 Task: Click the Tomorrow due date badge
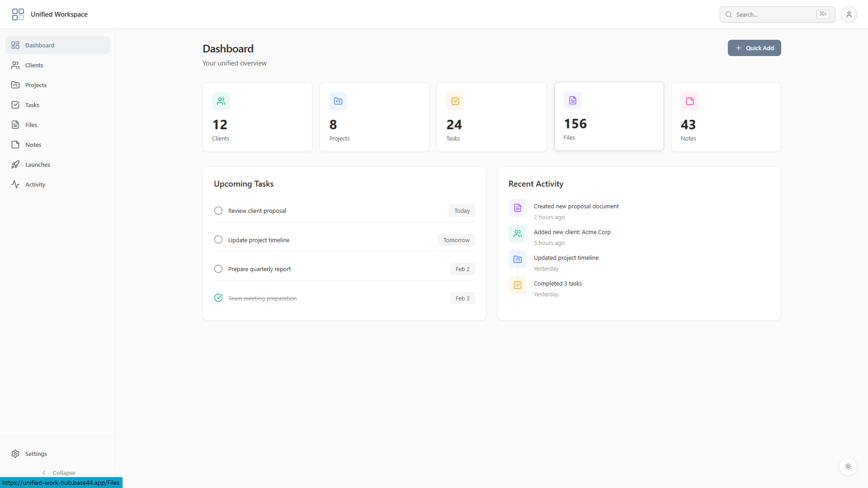point(457,240)
